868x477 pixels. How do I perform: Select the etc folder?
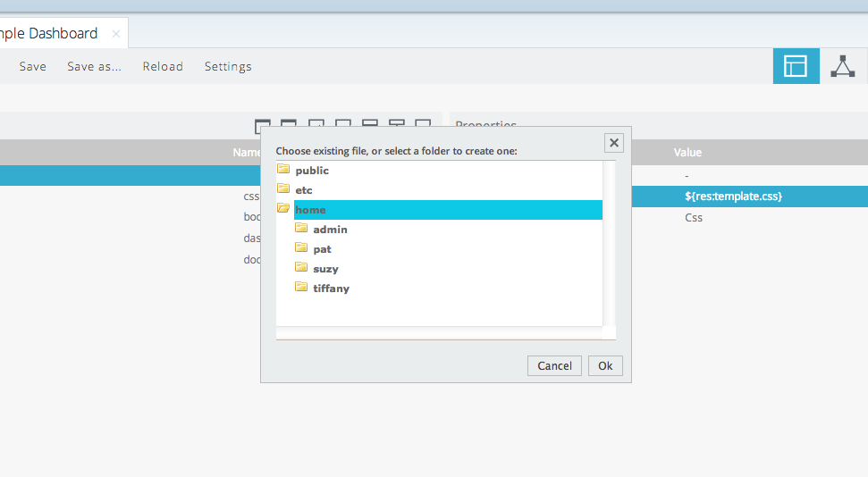tap(303, 189)
